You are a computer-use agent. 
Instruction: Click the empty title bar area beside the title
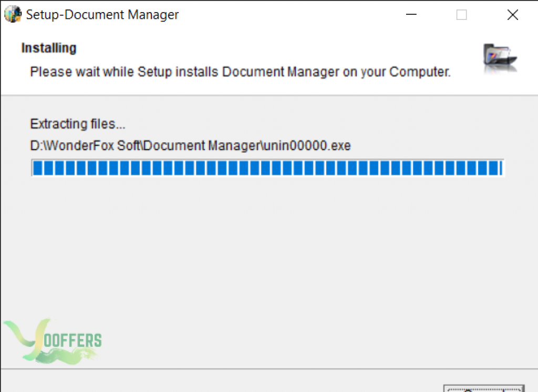(292, 15)
